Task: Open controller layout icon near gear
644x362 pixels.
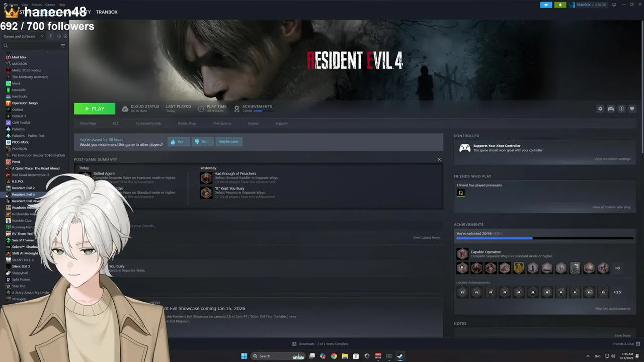Action: pyautogui.click(x=611, y=109)
